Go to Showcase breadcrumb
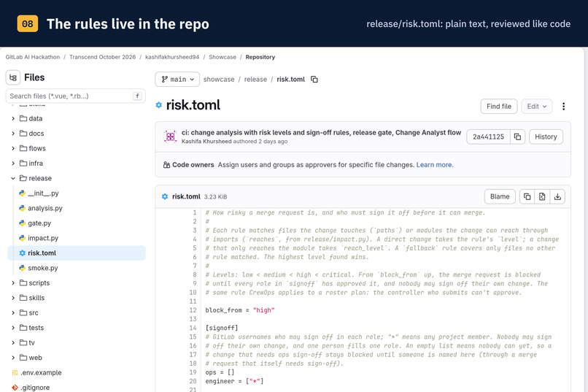This screenshot has width=588, height=392. point(223,57)
